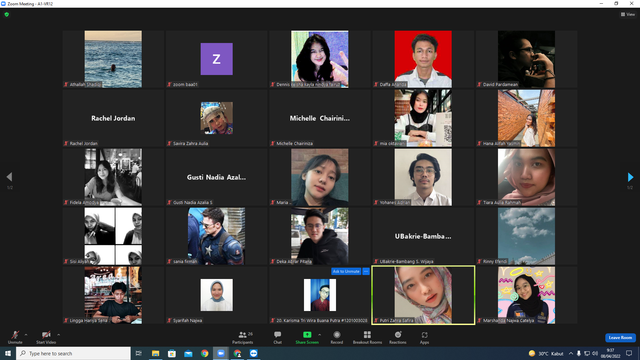Image resolution: width=640 pixels, height=360 pixels.
Task: Open the notification center icon
Action: 629,353
